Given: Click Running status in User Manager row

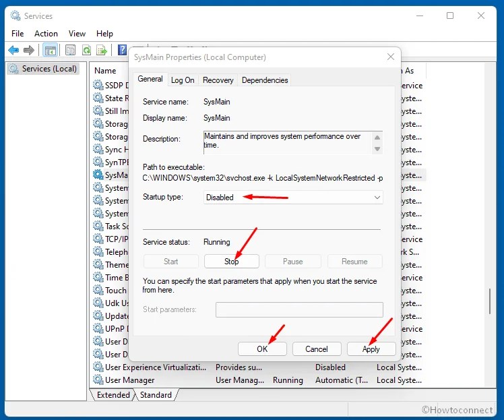Looking at the screenshot, I should [288, 380].
